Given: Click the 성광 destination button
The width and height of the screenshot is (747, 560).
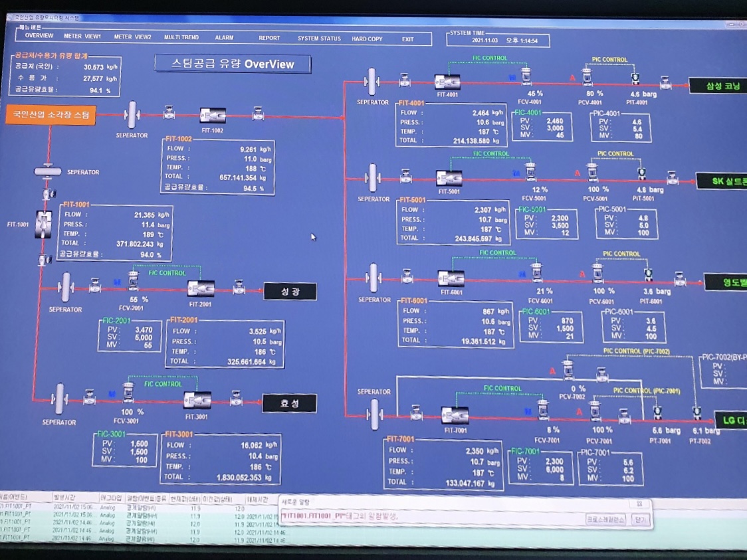Looking at the screenshot, I should 290,291.
